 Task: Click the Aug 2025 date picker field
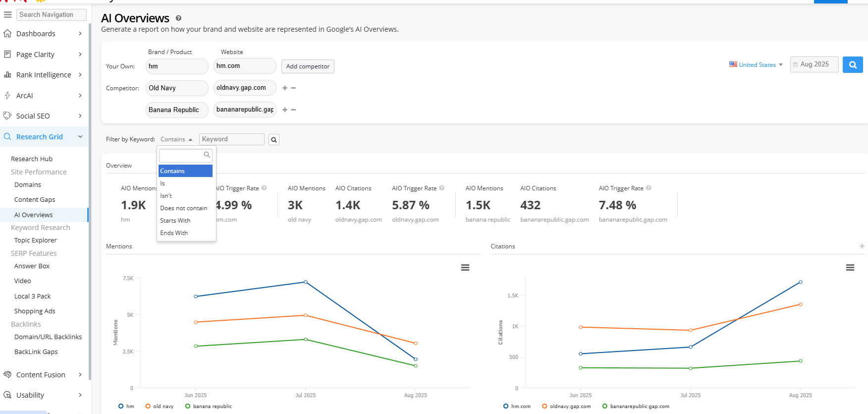coord(814,64)
